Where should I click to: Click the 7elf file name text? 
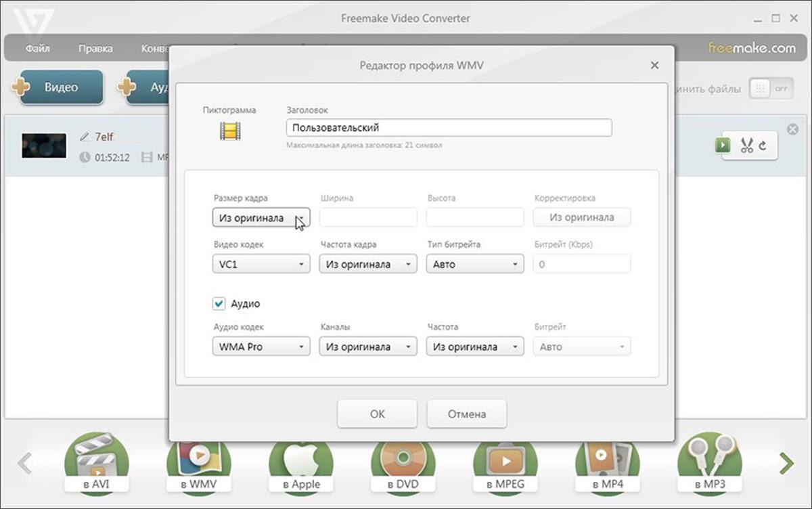pos(104,137)
